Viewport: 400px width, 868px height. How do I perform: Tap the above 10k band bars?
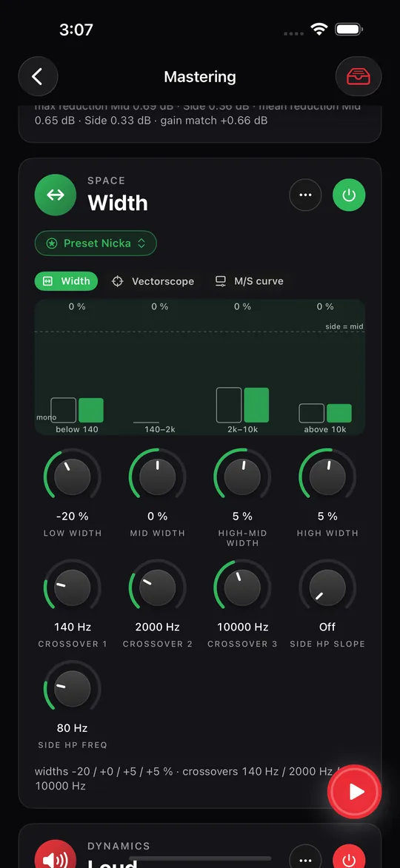coord(325,413)
